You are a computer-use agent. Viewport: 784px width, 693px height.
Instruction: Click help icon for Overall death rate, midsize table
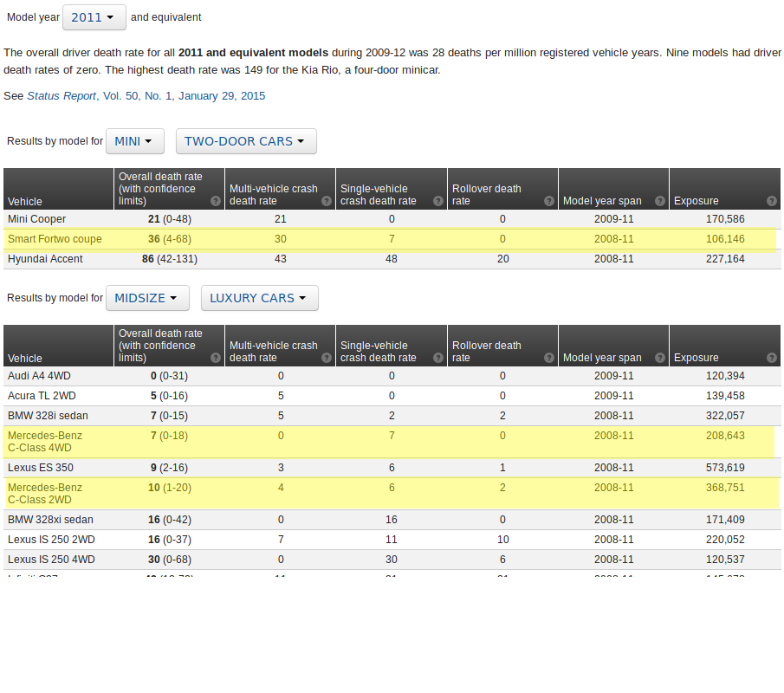pyautogui.click(x=216, y=358)
